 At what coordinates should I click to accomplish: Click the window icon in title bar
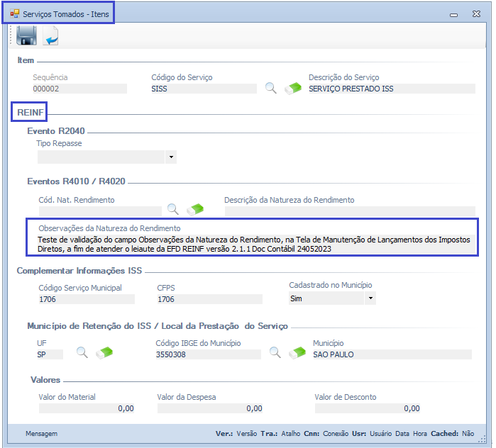tap(14, 13)
